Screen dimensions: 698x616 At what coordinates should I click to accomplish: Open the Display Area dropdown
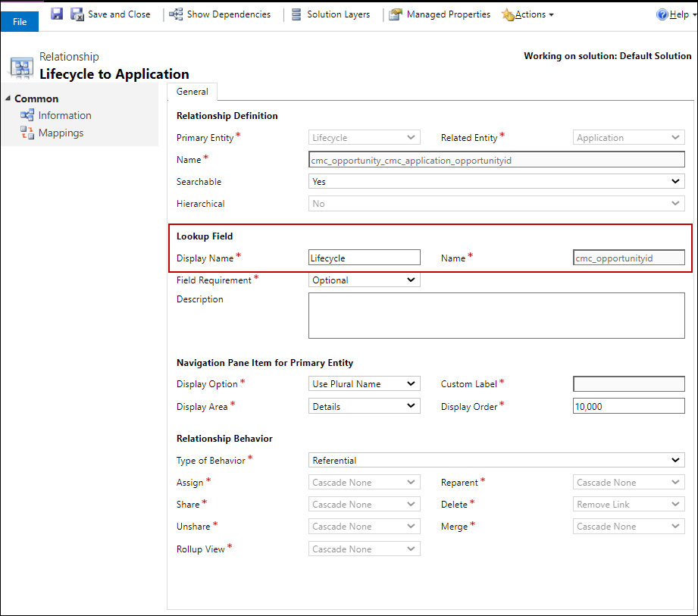(x=365, y=407)
